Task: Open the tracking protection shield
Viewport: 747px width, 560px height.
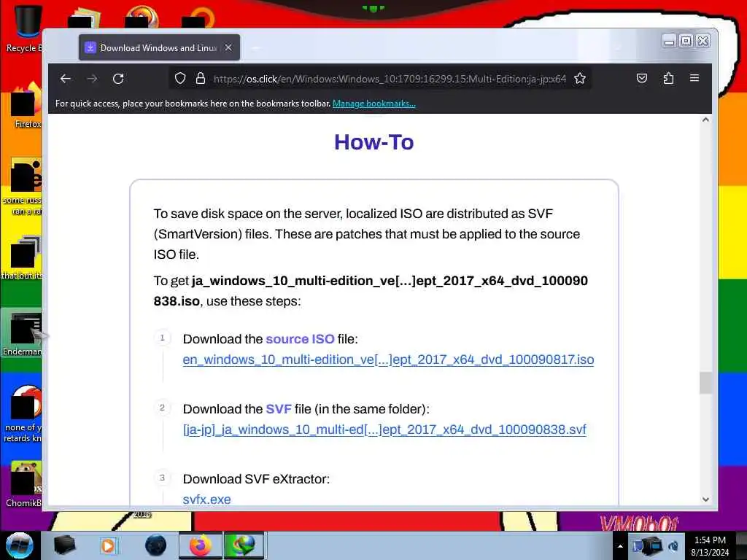Action: click(180, 78)
